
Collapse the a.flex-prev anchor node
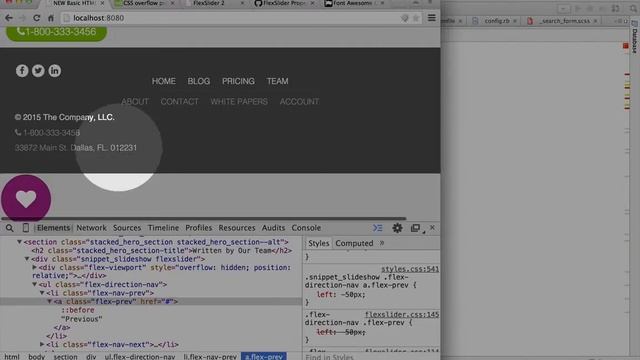[x=49, y=301]
